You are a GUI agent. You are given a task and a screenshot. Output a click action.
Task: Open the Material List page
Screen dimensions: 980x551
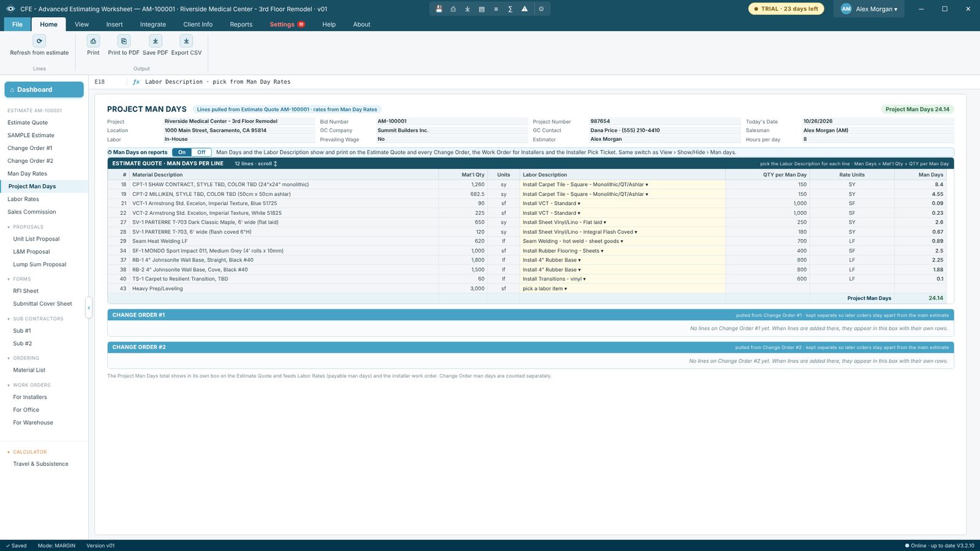click(44, 370)
